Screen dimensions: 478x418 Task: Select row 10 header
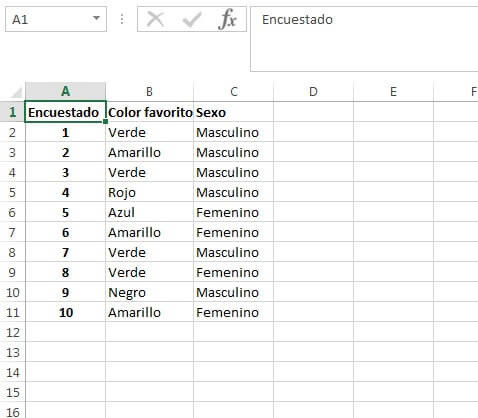click(x=13, y=292)
